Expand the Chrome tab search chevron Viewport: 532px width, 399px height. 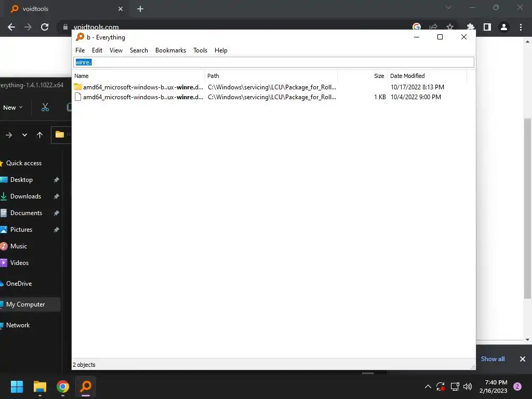coord(448,7)
